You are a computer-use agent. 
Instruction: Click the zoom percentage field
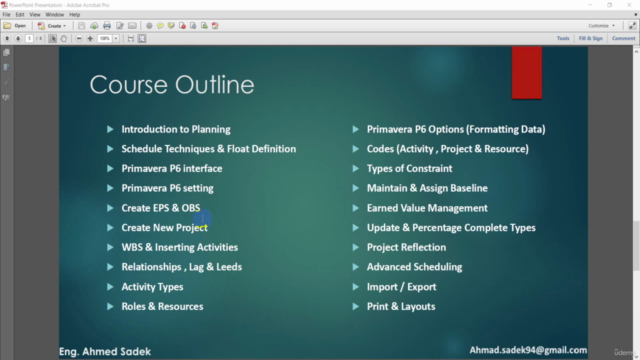pos(105,38)
